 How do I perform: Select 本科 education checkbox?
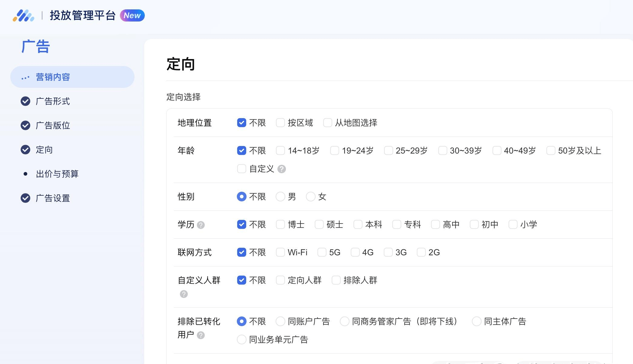358,224
